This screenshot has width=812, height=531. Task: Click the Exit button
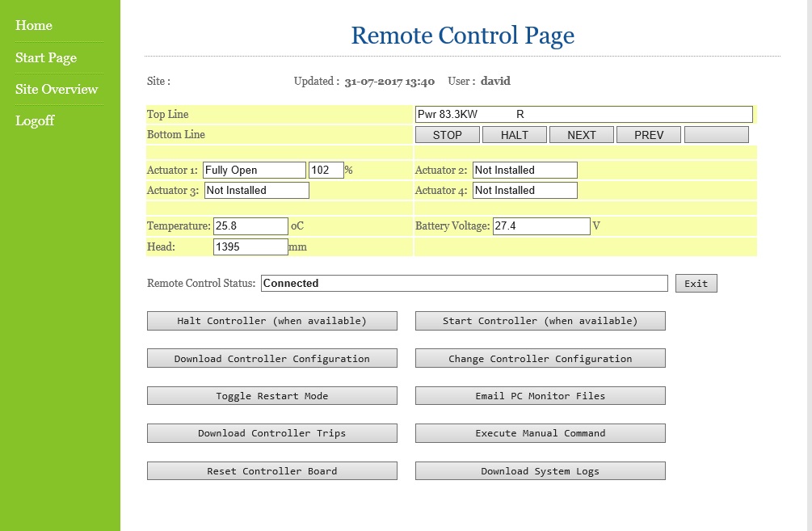[696, 284]
